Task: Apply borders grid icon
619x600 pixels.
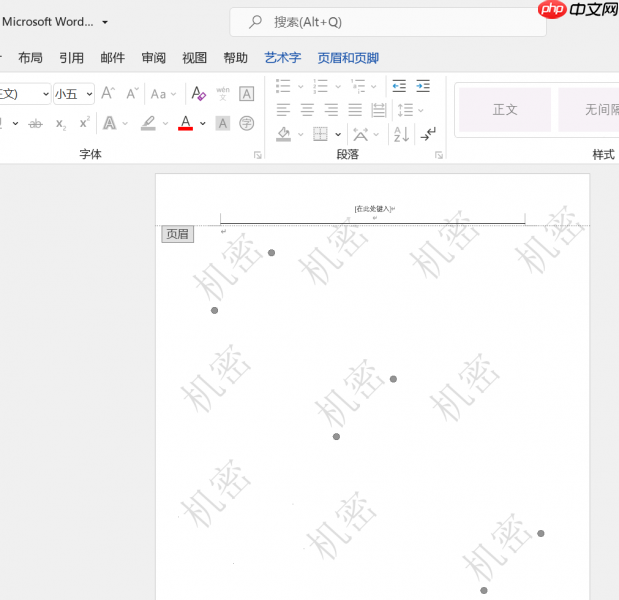Action: (320, 134)
